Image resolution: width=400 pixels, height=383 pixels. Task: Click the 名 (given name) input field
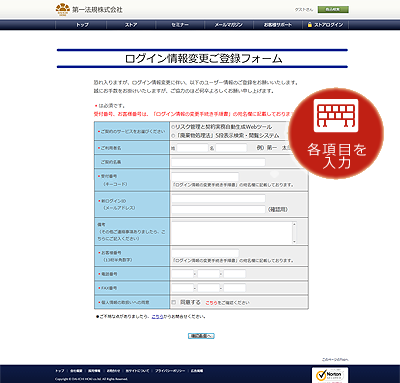tap(231, 148)
